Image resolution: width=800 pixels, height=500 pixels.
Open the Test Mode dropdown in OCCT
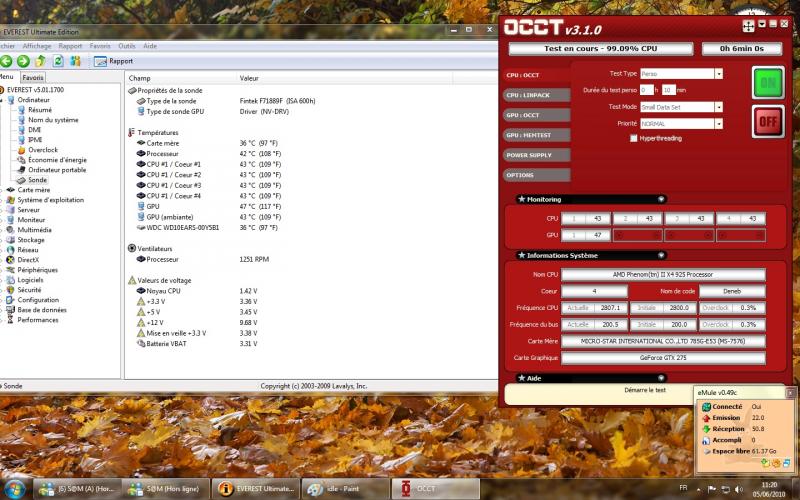point(718,107)
